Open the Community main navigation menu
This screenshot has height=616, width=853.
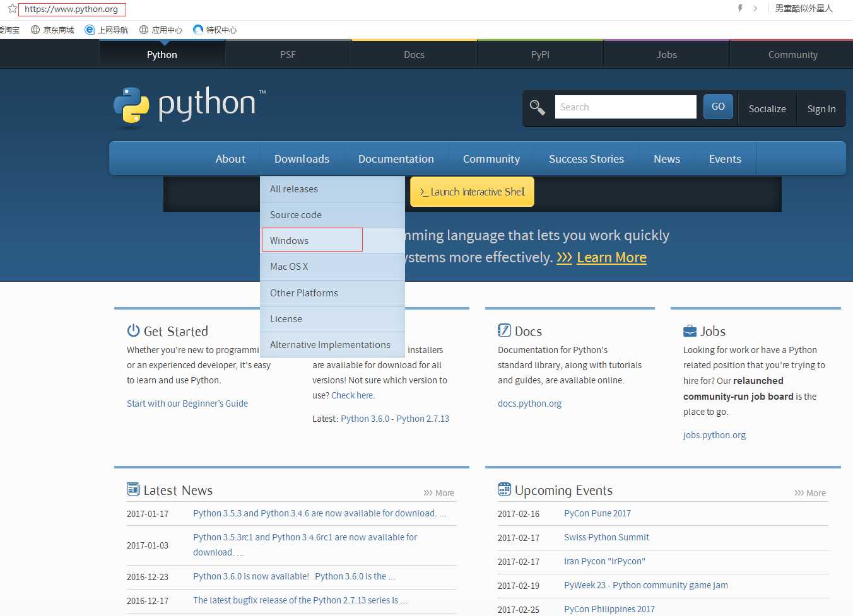pos(491,159)
